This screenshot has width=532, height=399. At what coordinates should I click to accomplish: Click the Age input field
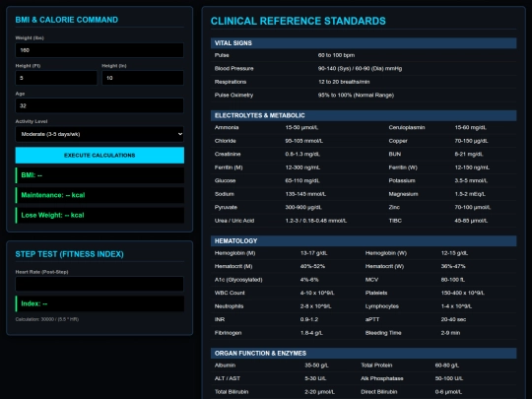click(x=100, y=105)
